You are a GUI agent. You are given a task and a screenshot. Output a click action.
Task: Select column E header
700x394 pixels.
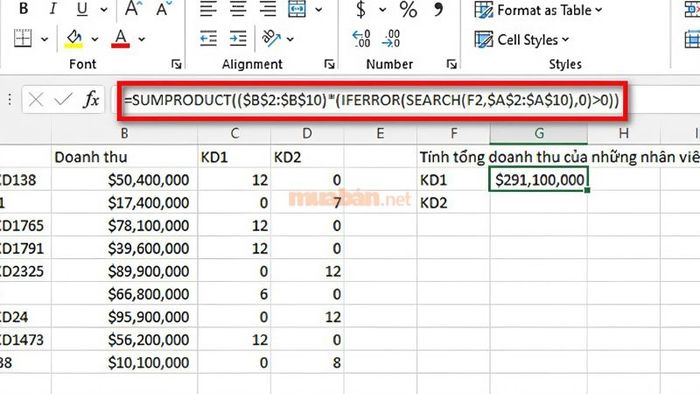pyautogui.click(x=380, y=133)
